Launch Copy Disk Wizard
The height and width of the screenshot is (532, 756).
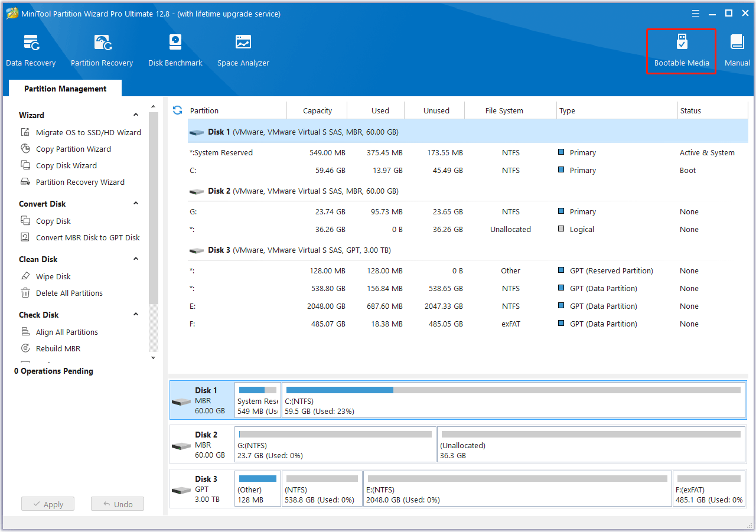(59, 165)
